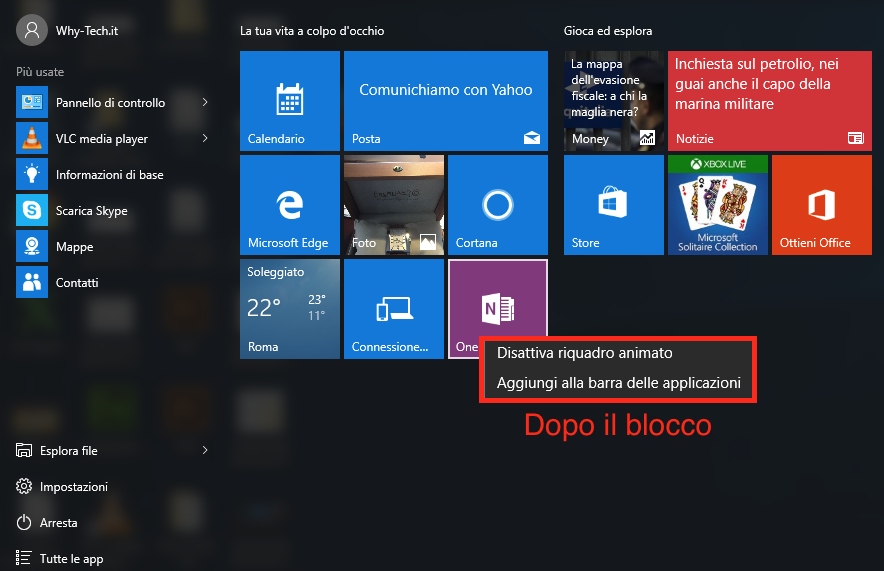Click the Più usate section header

pos(40,72)
